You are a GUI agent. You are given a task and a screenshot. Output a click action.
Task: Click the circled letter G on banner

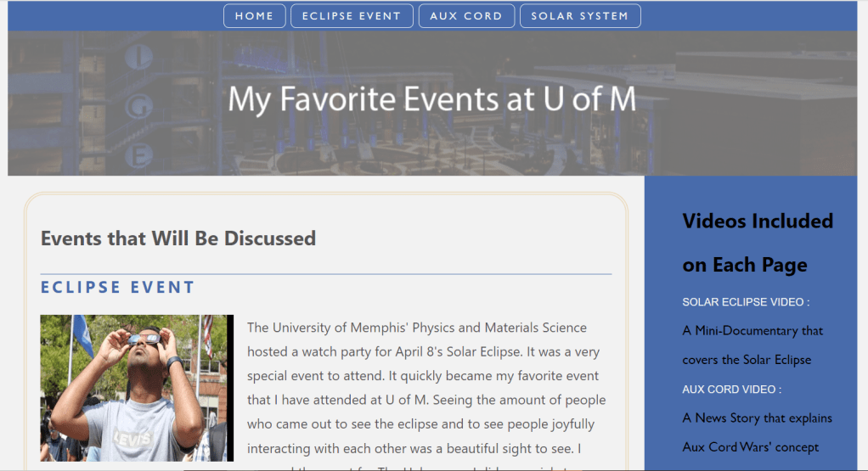(139, 105)
